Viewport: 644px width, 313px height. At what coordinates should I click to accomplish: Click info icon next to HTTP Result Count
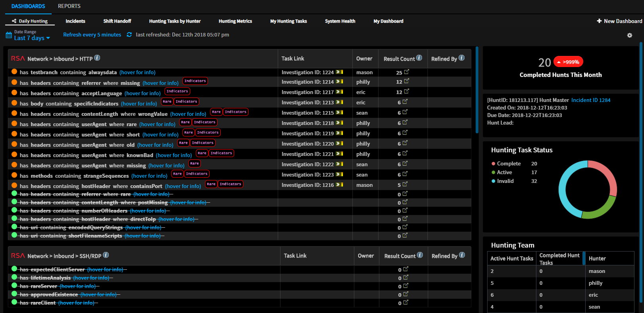click(x=419, y=58)
